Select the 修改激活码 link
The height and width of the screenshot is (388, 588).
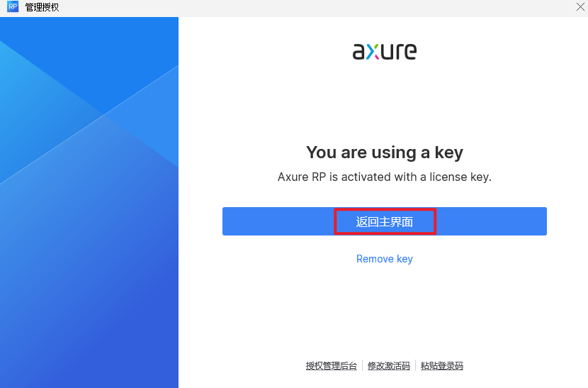pos(388,366)
